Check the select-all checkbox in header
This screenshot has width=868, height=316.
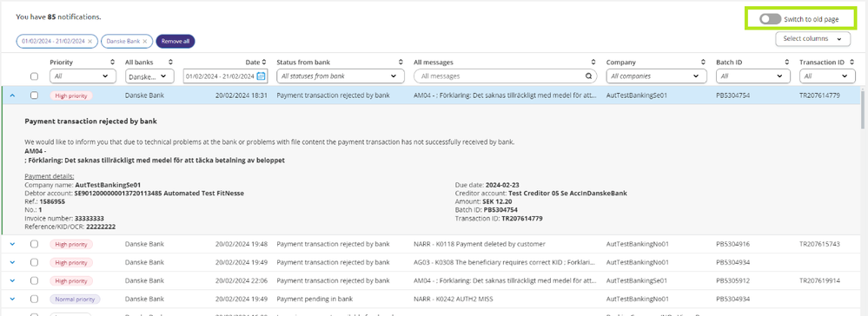(35, 76)
